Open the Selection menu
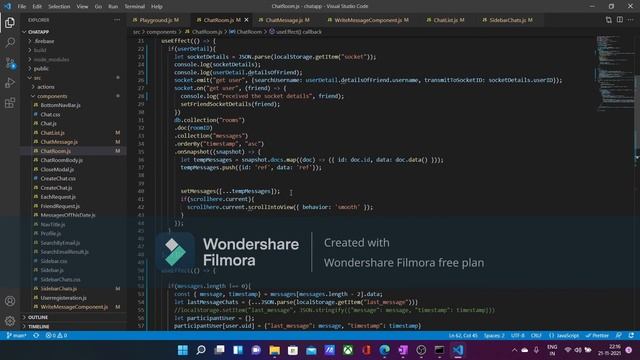Viewport: 640px width, 360px height. [59, 7]
